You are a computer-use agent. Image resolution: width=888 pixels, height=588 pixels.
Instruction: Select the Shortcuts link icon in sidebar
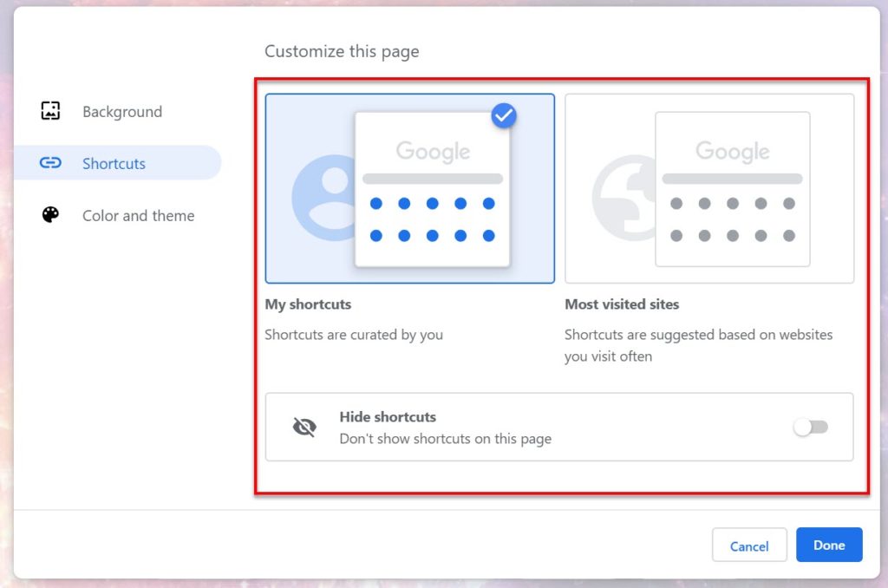tap(49, 163)
